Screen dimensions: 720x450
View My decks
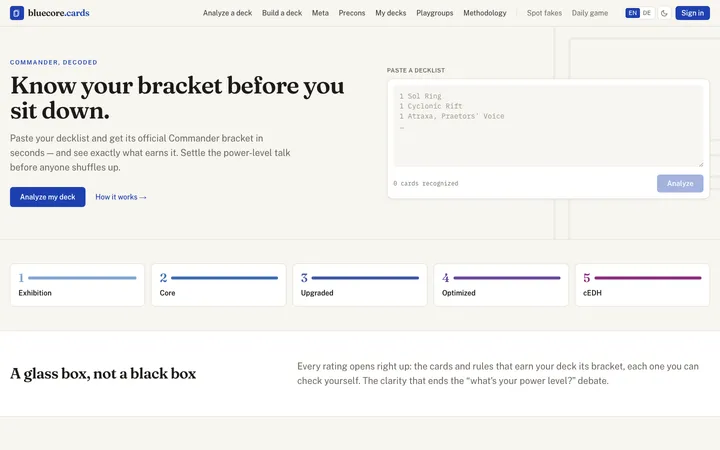pyautogui.click(x=391, y=13)
